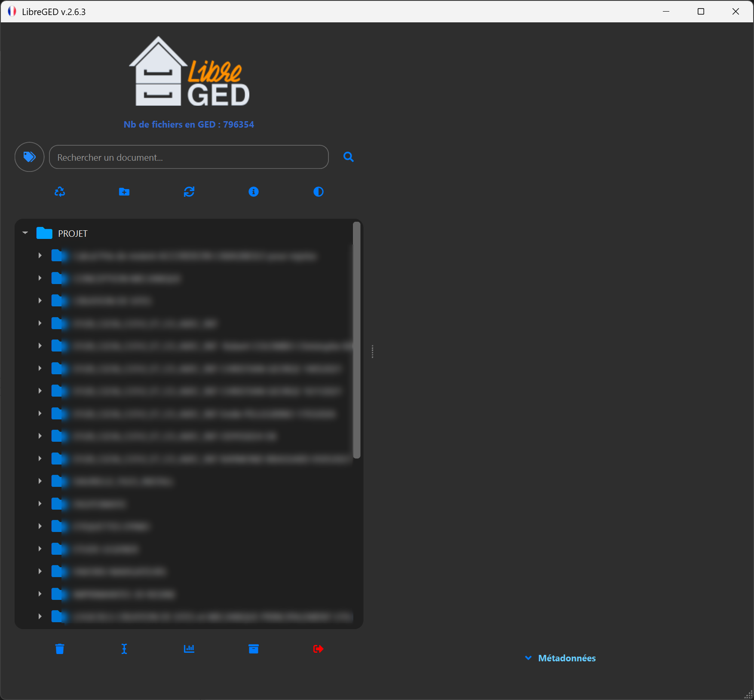Select the PROJET folder
The image size is (754, 700).
(x=73, y=233)
